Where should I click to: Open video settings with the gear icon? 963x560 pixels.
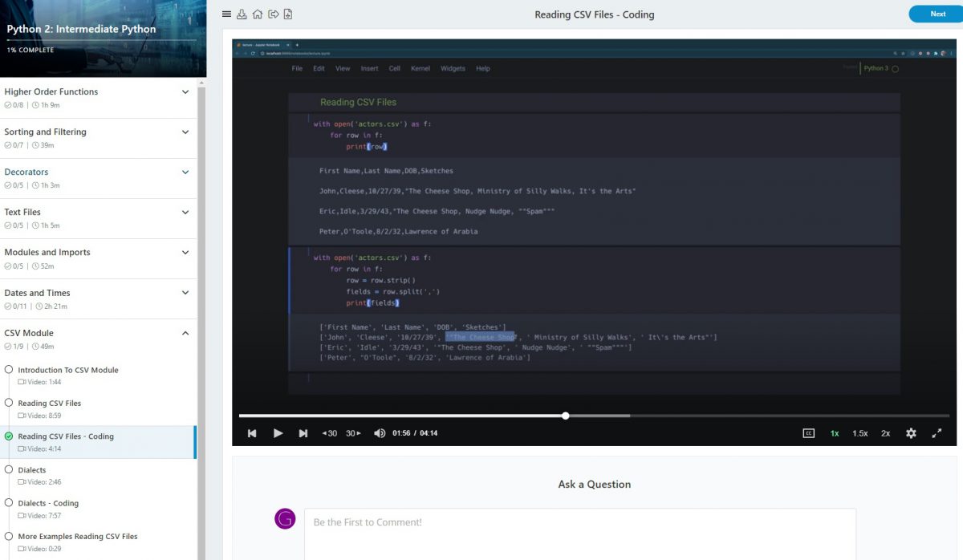click(911, 432)
